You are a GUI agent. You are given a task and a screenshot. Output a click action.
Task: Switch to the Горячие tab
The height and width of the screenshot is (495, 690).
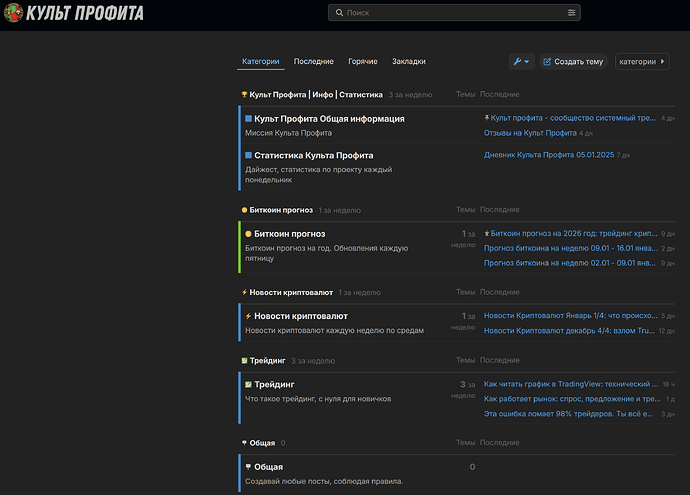[x=362, y=62]
